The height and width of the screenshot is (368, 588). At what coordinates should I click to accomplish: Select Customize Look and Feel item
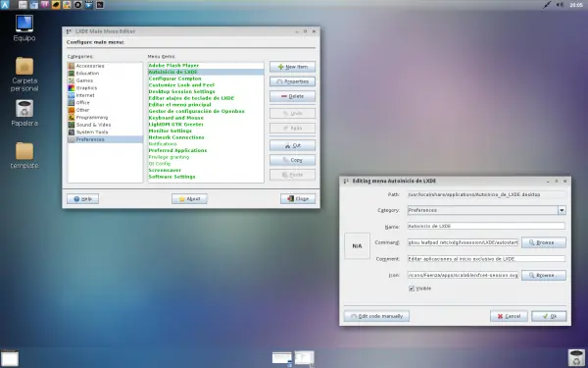[x=206, y=84]
